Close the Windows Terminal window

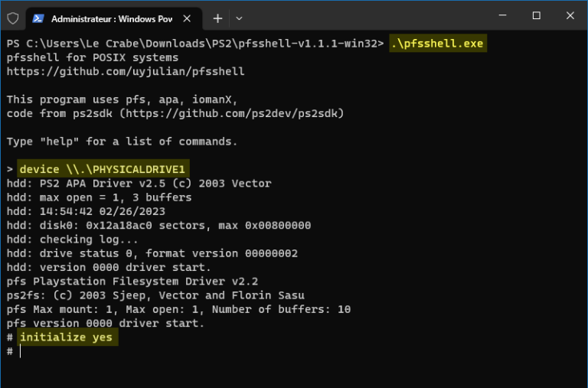point(570,15)
